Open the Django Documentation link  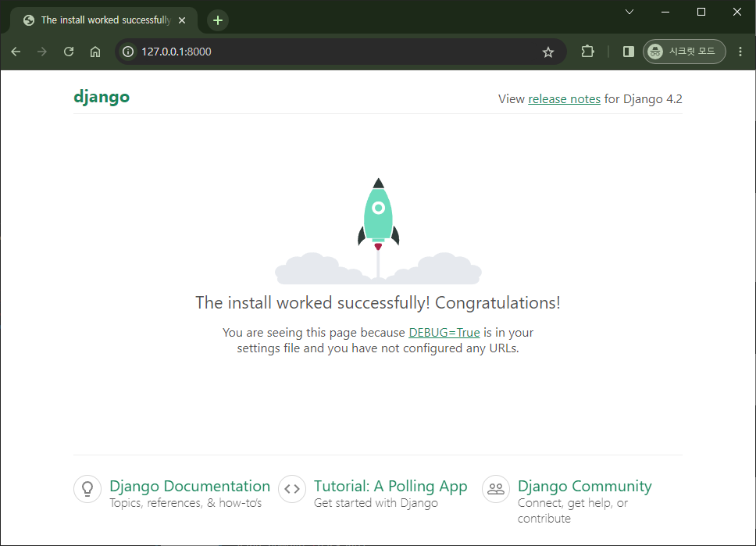click(190, 486)
